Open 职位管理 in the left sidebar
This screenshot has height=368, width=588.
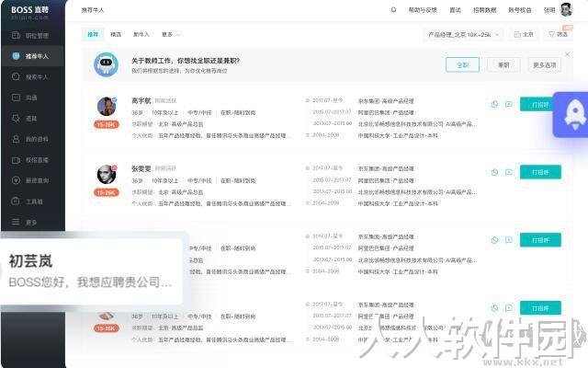tap(33, 36)
